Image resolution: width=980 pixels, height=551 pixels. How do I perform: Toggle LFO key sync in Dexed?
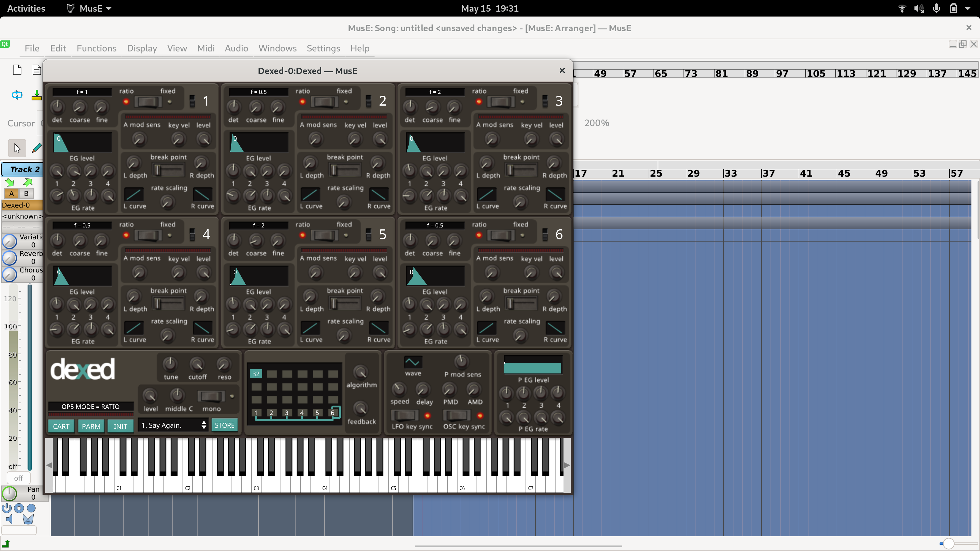click(404, 416)
